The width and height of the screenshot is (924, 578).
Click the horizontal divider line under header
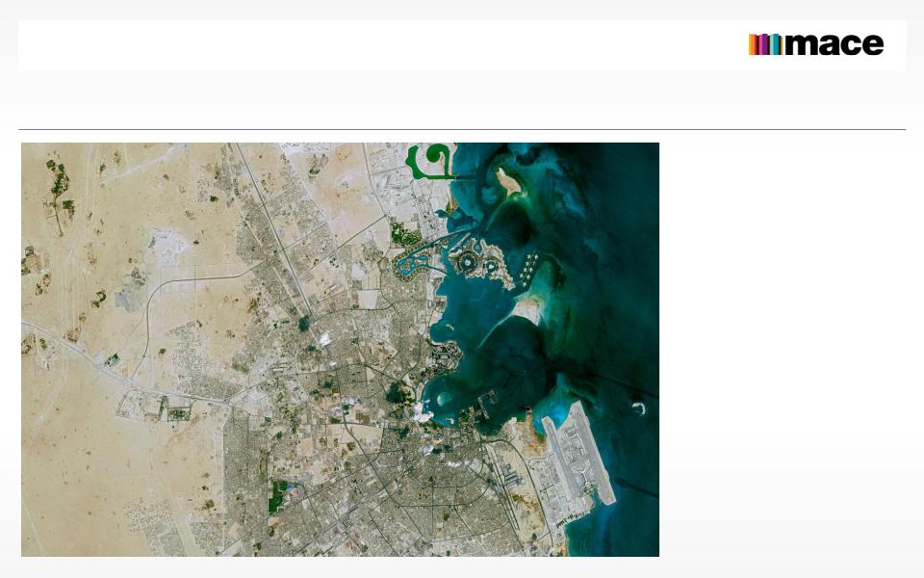pyautogui.click(x=462, y=129)
